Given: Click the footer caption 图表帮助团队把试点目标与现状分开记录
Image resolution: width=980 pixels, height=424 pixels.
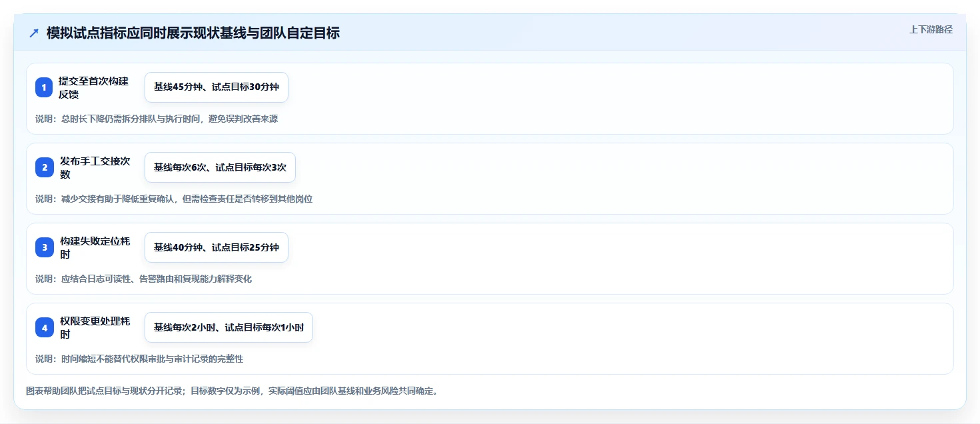Looking at the screenshot, I should pos(232,391).
